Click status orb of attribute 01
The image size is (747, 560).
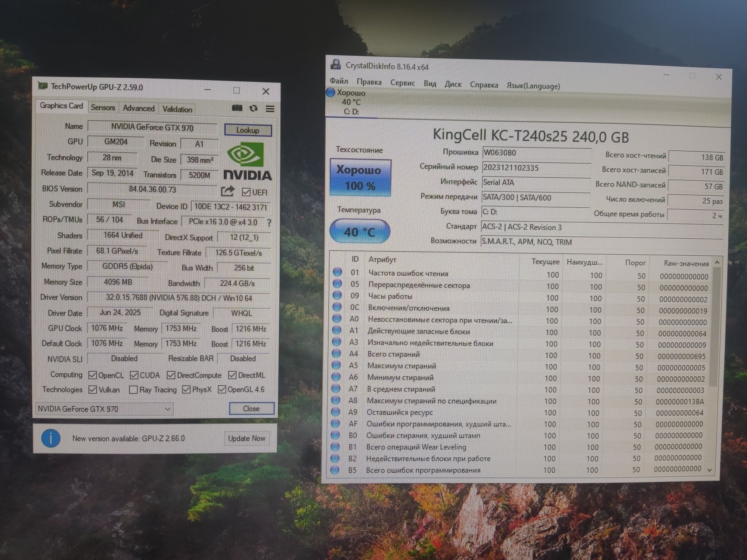(338, 272)
